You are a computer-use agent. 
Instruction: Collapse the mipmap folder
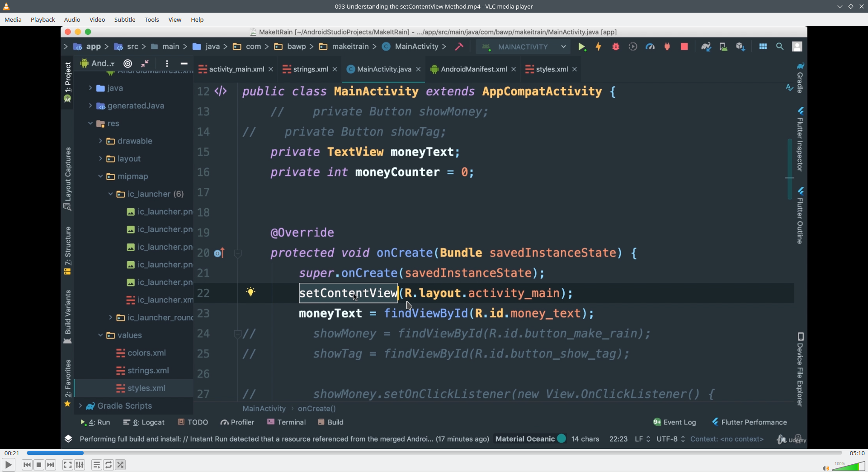point(100,176)
